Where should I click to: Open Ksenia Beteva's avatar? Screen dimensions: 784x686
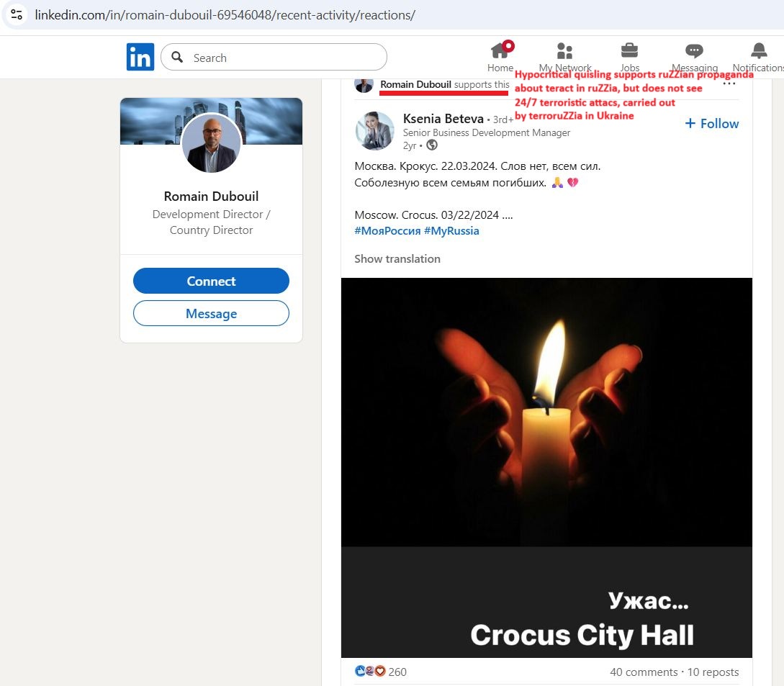pyautogui.click(x=374, y=131)
